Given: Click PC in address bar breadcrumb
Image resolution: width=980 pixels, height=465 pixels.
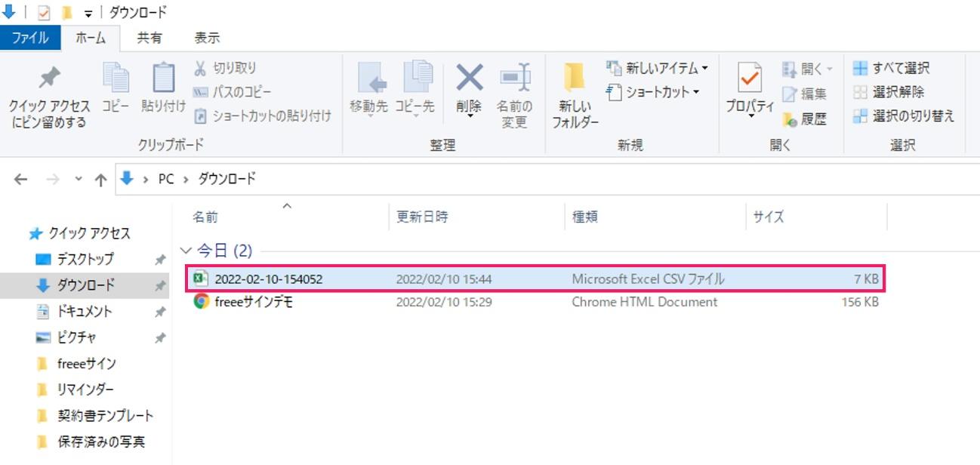Looking at the screenshot, I should (x=166, y=179).
